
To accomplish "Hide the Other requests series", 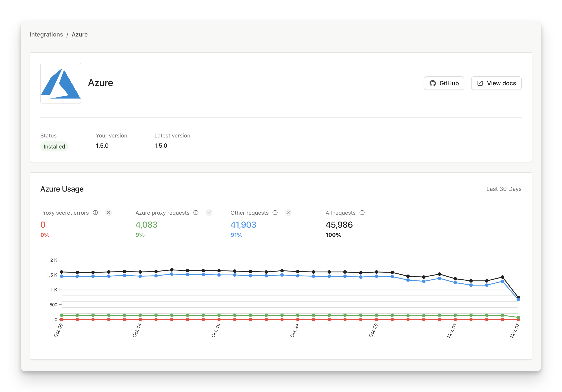I will 288,213.
